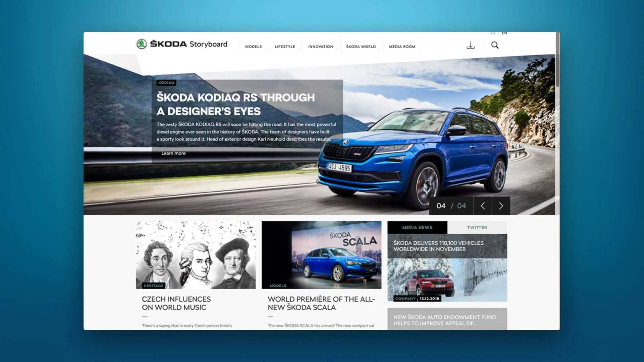Click the 'The zesty ŠKODA KODIAQ RS' description text

pos(246,132)
